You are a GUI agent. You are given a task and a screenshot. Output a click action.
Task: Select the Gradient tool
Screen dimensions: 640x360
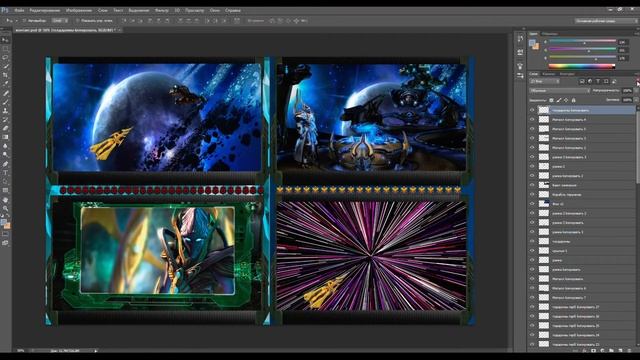click(5, 137)
